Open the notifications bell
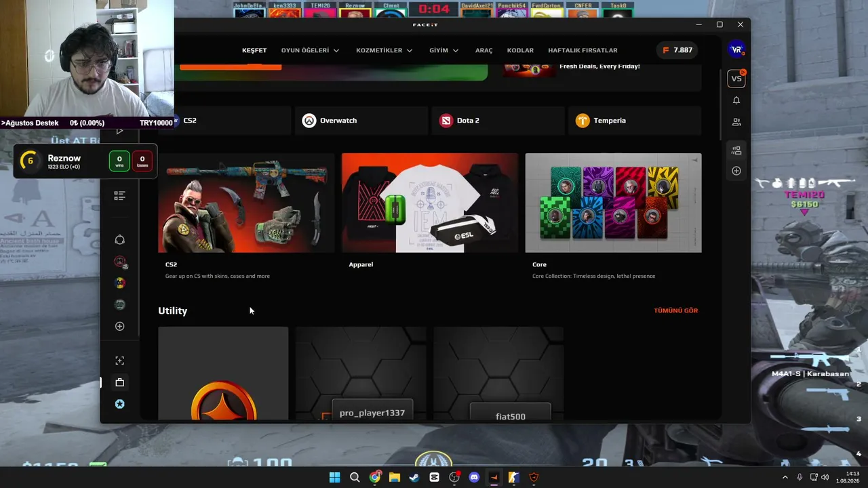 [736, 100]
